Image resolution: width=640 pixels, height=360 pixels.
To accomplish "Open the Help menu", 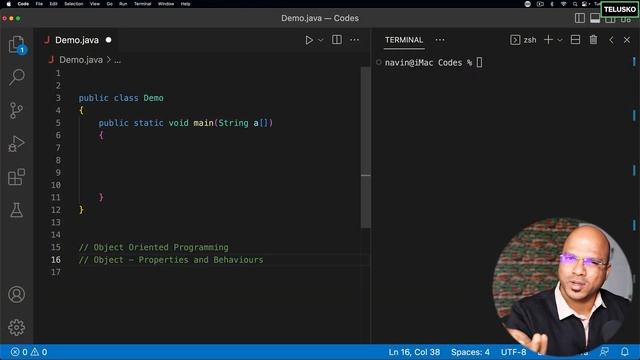I will (186, 4).
